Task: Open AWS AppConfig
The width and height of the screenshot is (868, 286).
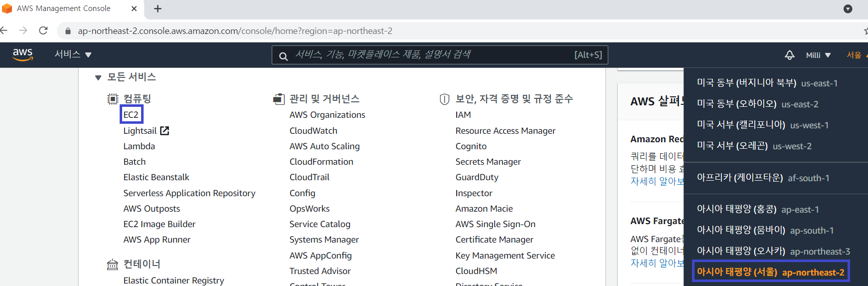Action: [321, 256]
